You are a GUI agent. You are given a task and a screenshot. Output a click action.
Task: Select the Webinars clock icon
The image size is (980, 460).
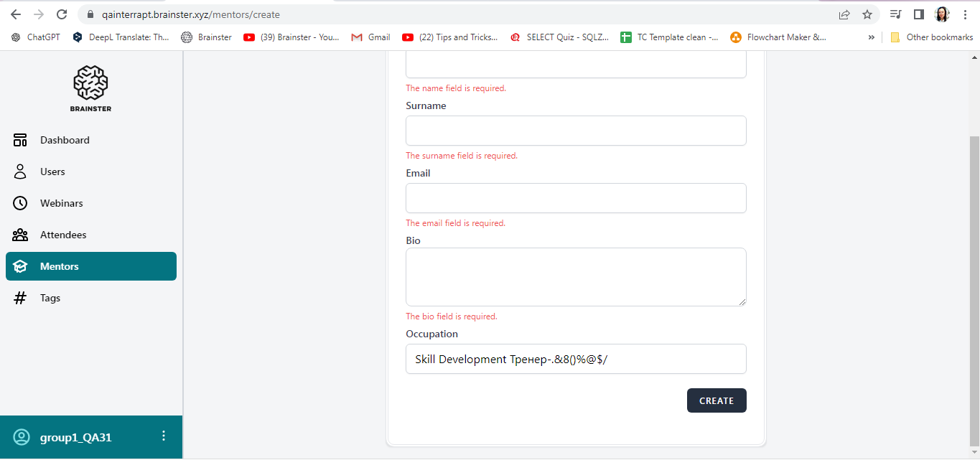tap(20, 203)
